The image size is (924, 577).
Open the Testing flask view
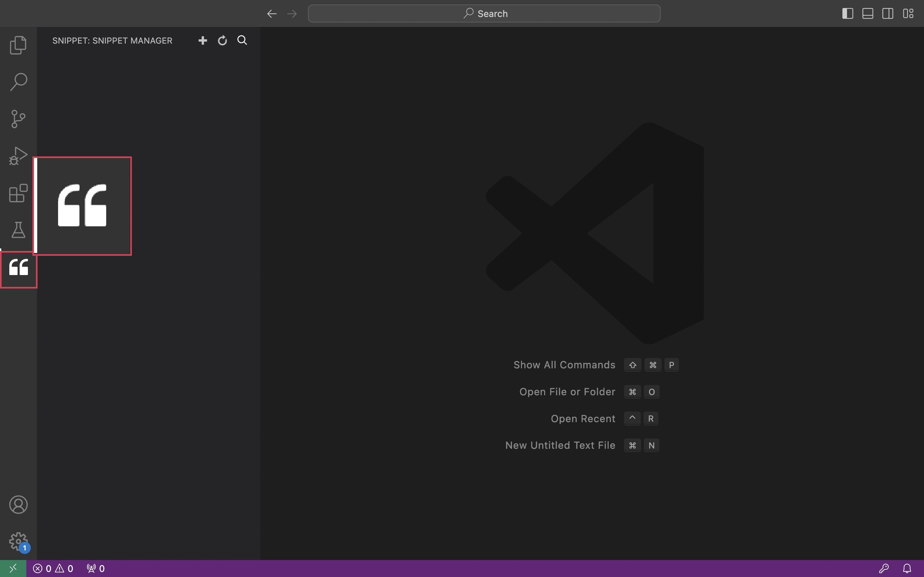coord(18,230)
